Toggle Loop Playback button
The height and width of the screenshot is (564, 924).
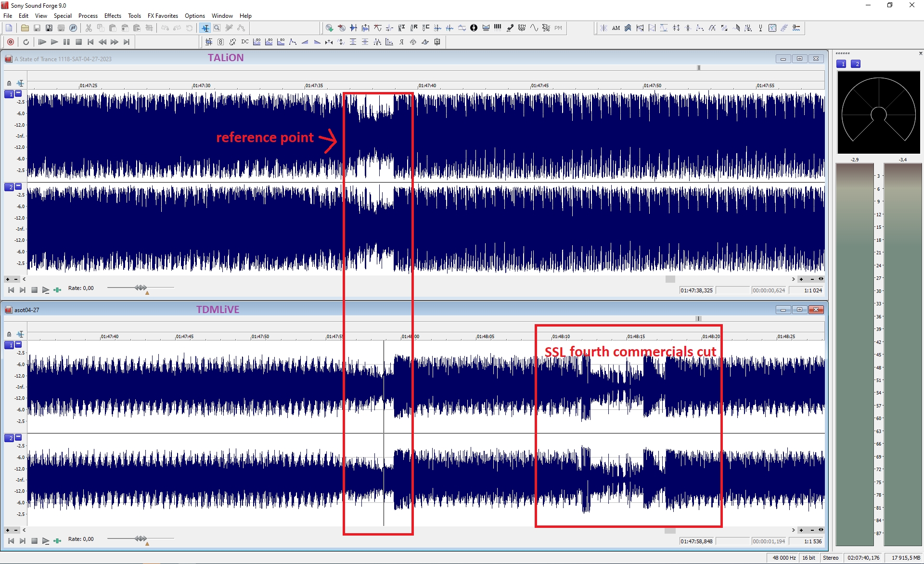click(x=26, y=42)
